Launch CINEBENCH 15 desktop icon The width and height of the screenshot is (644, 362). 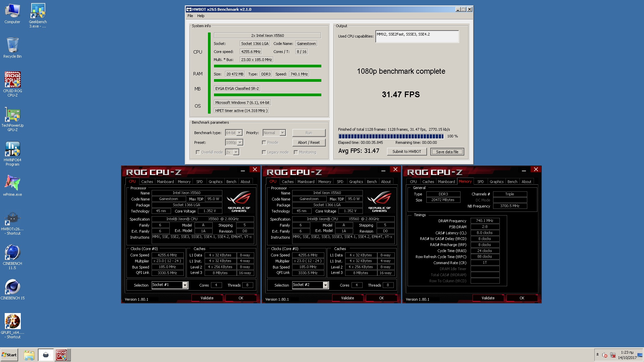pyautogui.click(x=12, y=289)
